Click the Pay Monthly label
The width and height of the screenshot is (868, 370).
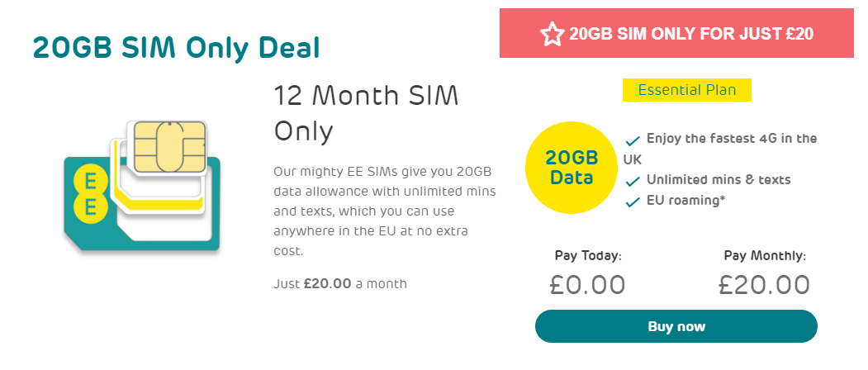765,256
